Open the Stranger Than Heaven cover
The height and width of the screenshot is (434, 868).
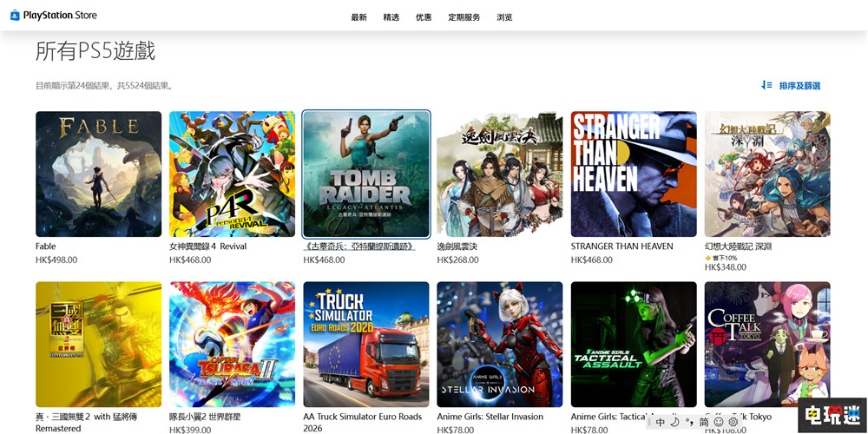(x=634, y=174)
